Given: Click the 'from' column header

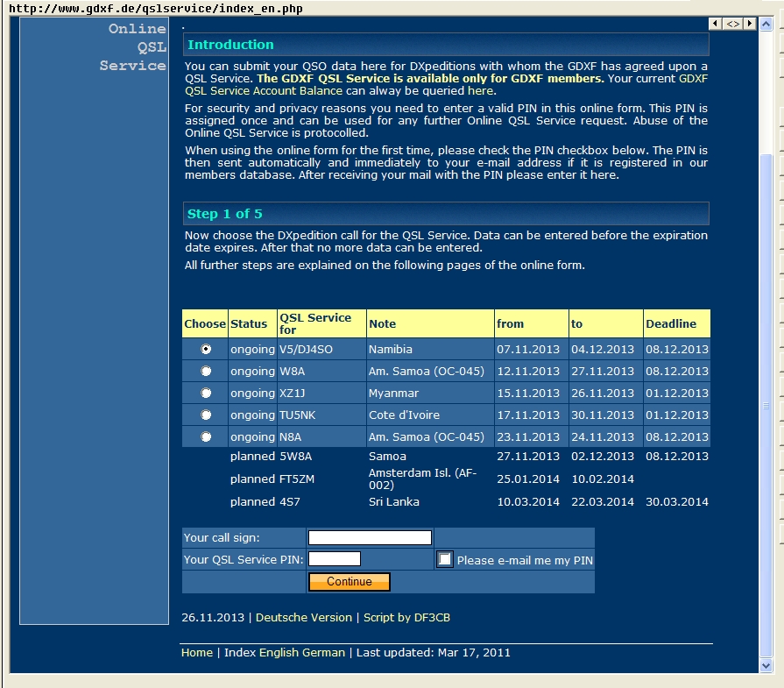Looking at the screenshot, I should pos(532,323).
